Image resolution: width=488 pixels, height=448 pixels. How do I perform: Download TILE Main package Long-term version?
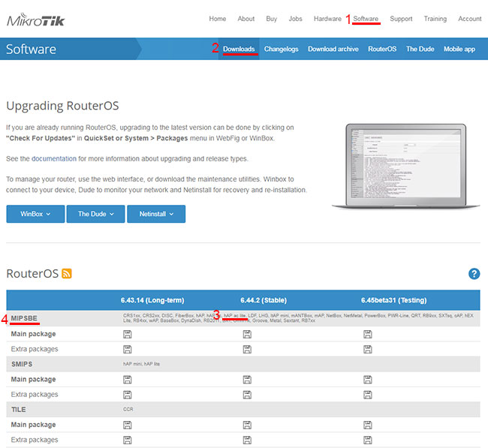[128, 425]
